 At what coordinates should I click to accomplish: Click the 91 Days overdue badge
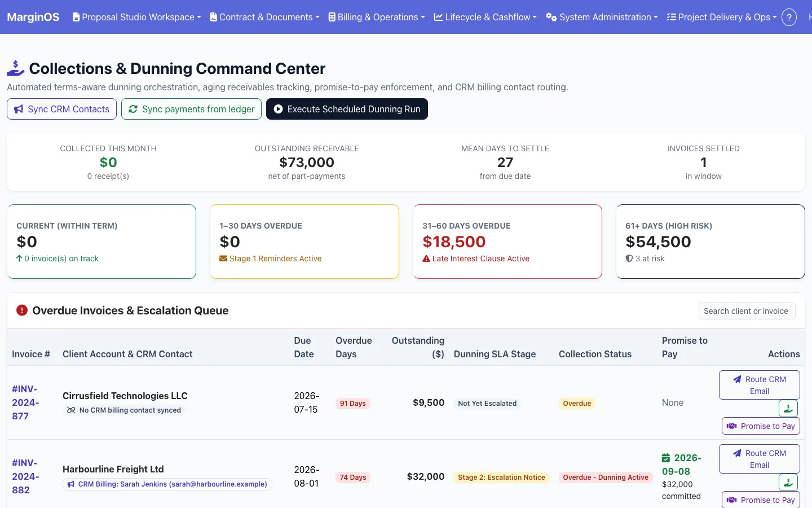click(353, 404)
